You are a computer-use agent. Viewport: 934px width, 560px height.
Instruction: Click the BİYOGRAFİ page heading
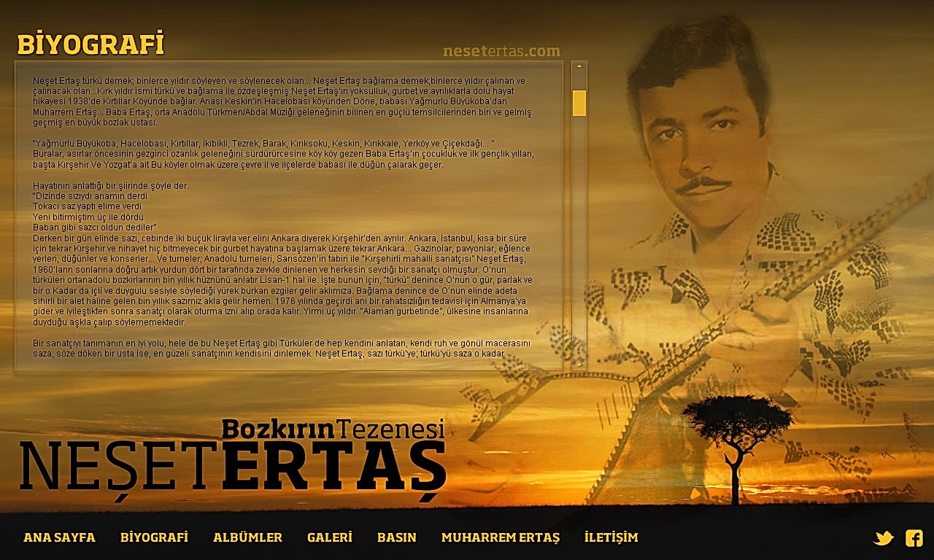90,44
